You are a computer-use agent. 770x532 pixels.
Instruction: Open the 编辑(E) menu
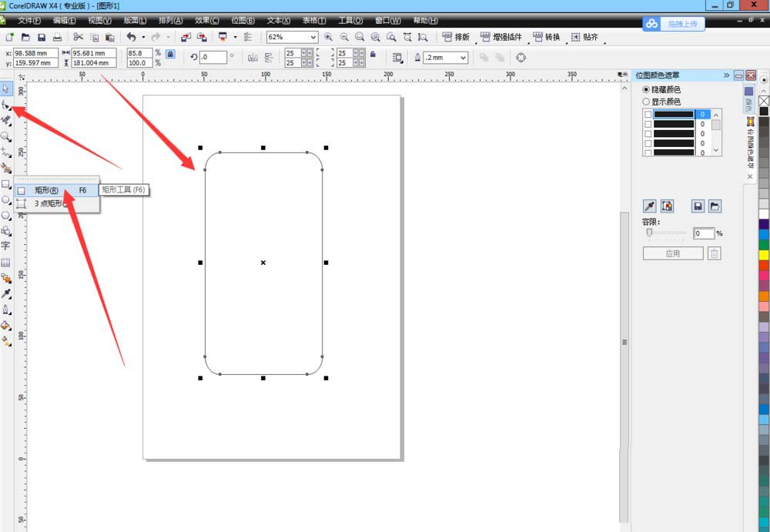(x=65, y=21)
